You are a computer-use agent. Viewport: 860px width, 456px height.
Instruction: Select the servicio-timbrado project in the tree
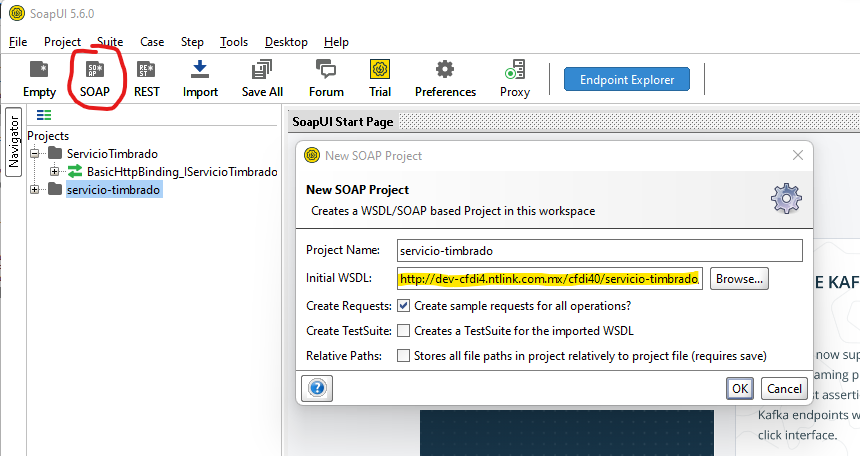114,190
